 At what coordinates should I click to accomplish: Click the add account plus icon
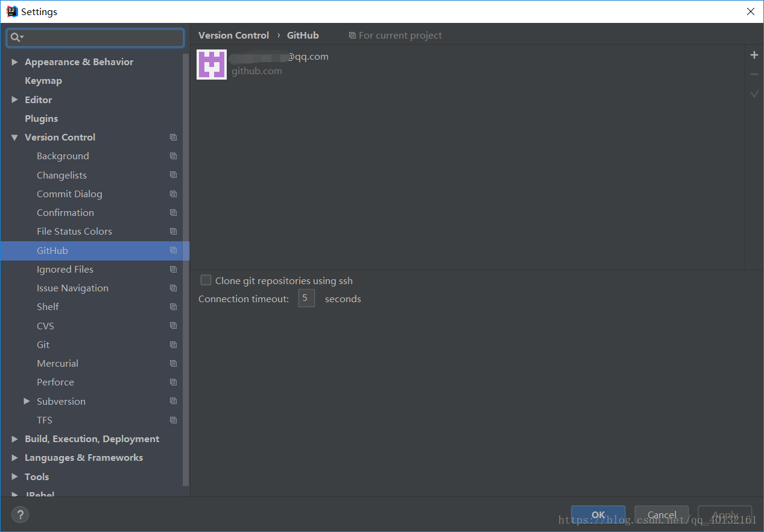pyautogui.click(x=754, y=55)
